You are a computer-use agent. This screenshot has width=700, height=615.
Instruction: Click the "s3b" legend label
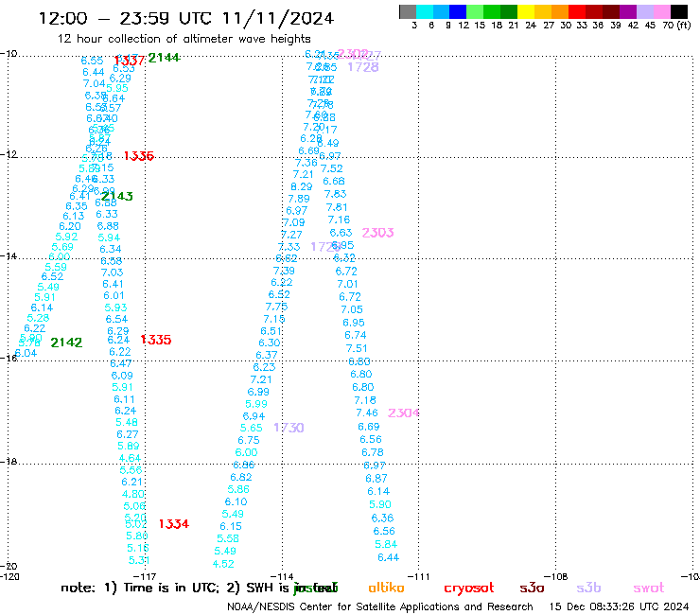(588, 588)
